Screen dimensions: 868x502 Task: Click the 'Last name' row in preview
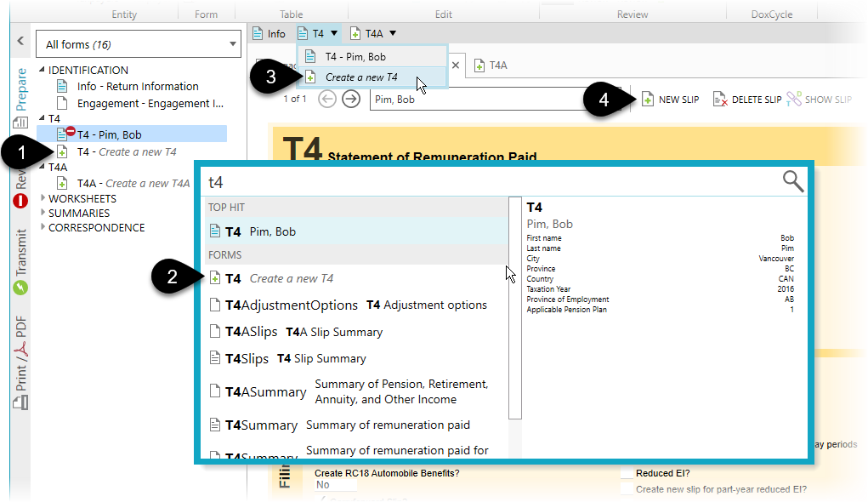[660, 248]
